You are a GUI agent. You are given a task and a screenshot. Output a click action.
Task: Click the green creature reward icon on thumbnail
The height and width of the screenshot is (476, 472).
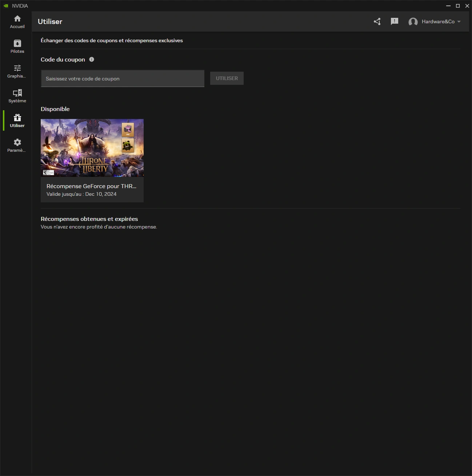[x=128, y=145]
